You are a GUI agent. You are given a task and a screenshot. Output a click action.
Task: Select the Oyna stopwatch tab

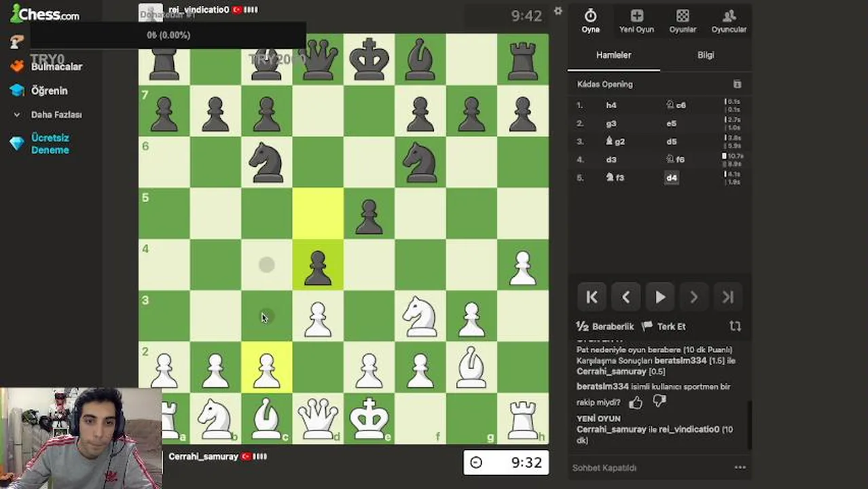(x=590, y=21)
